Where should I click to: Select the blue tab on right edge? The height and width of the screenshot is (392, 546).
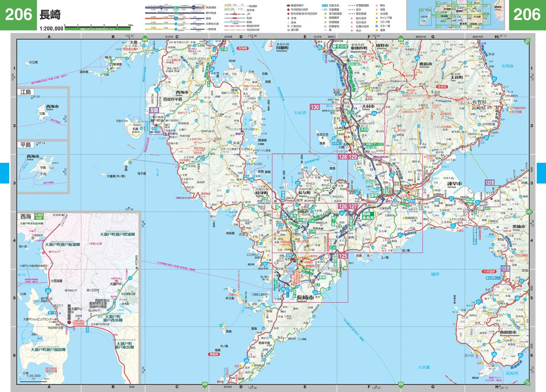pyautogui.click(x=541, y=173)
